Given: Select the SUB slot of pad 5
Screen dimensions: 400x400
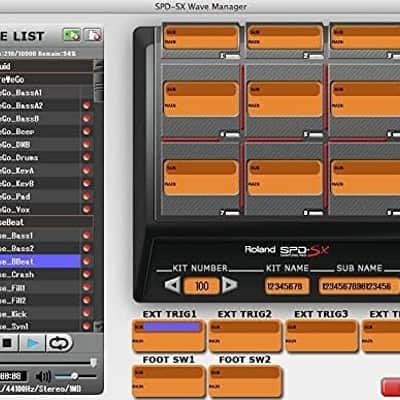Looking at the screenshot, I should coord(284,90).
